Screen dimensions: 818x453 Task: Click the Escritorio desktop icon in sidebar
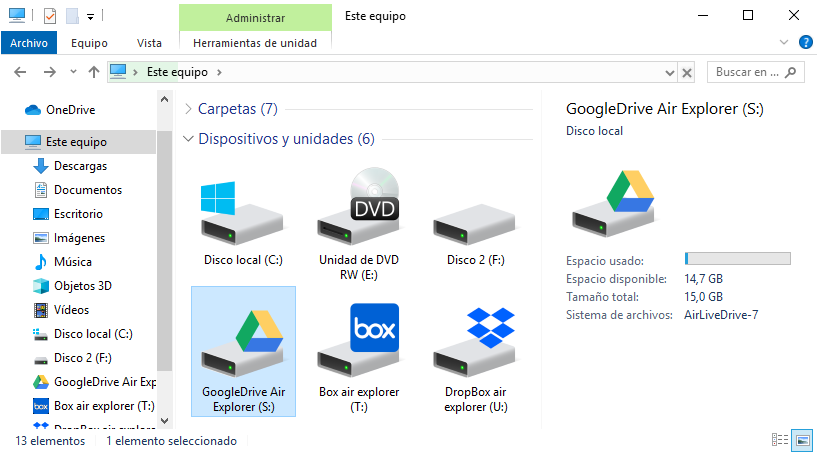[41, 214]
